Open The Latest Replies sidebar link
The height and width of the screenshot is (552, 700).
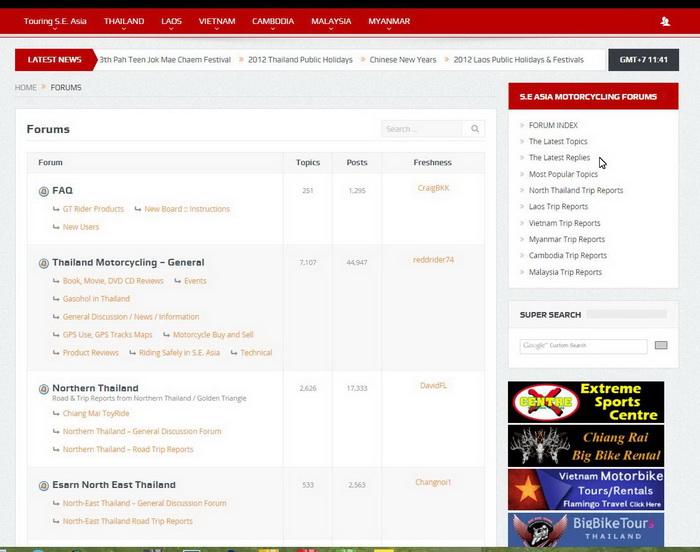(x=559, y=158)
